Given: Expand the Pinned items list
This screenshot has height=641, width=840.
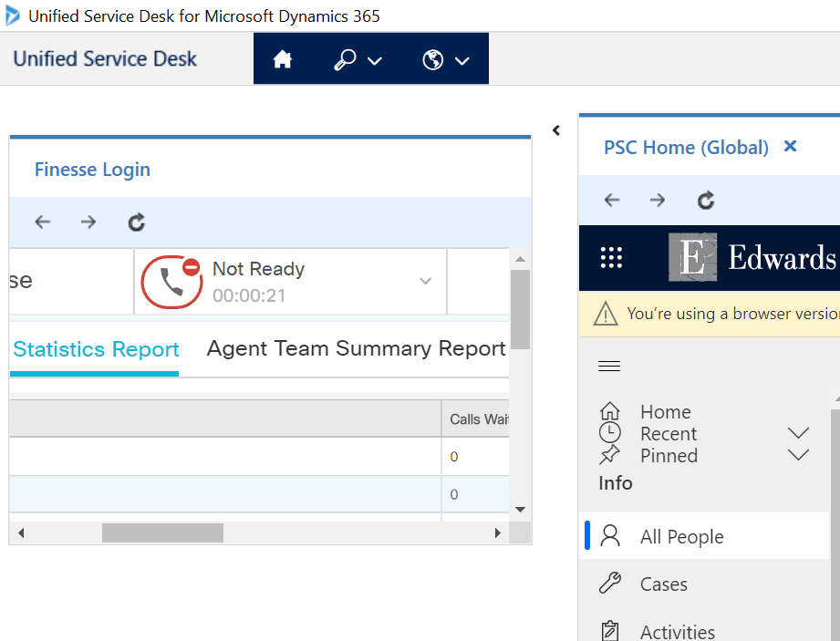Looking at the screenshot, I should (x=798, y=453).
